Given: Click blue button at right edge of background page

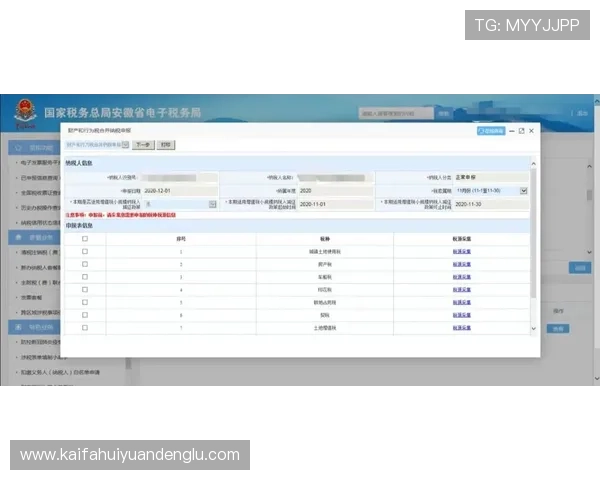Looking at the screenshot, I should tap(579, 268).
